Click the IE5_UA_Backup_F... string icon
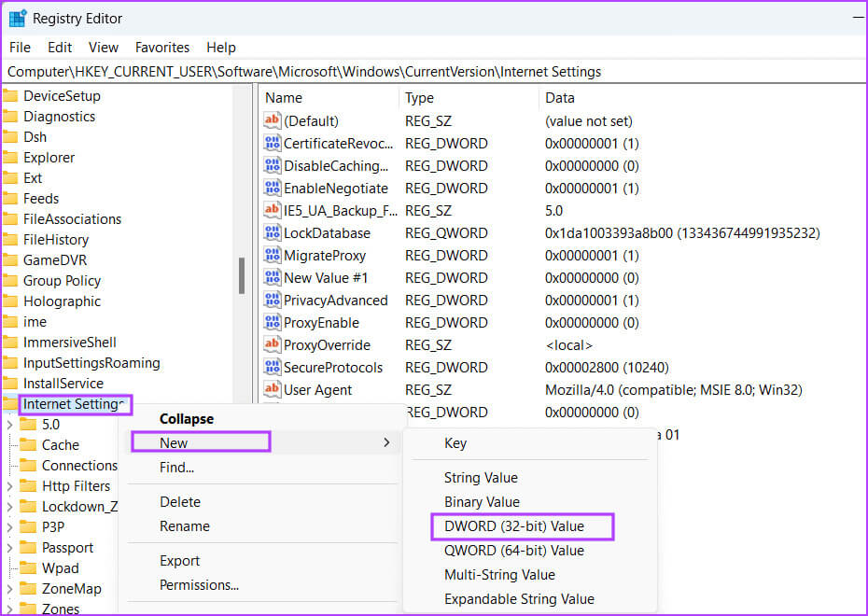868x616 pixels. [272, 210]
